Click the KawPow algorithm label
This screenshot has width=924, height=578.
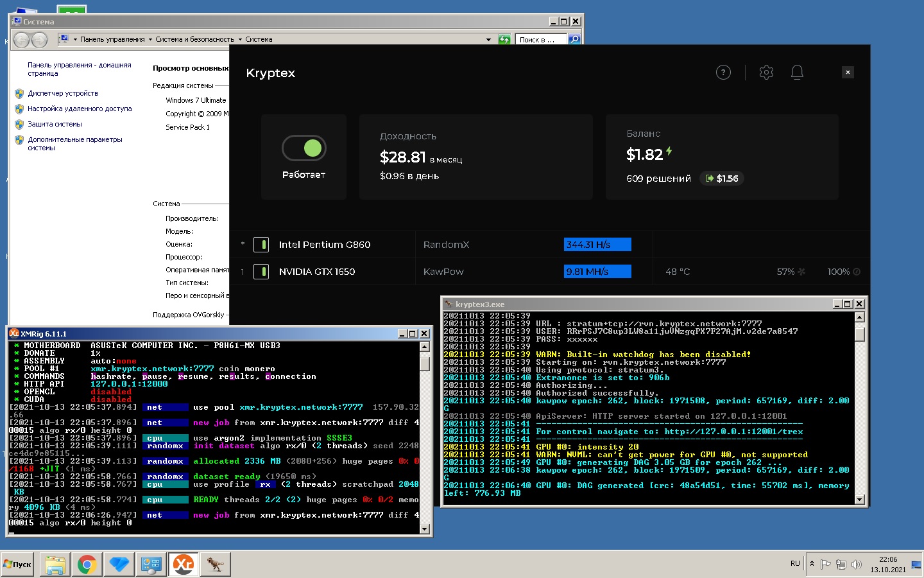[443, 272]
